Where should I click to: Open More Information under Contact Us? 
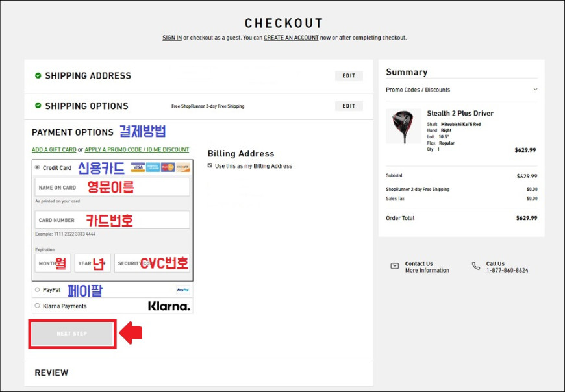point(427,271)
